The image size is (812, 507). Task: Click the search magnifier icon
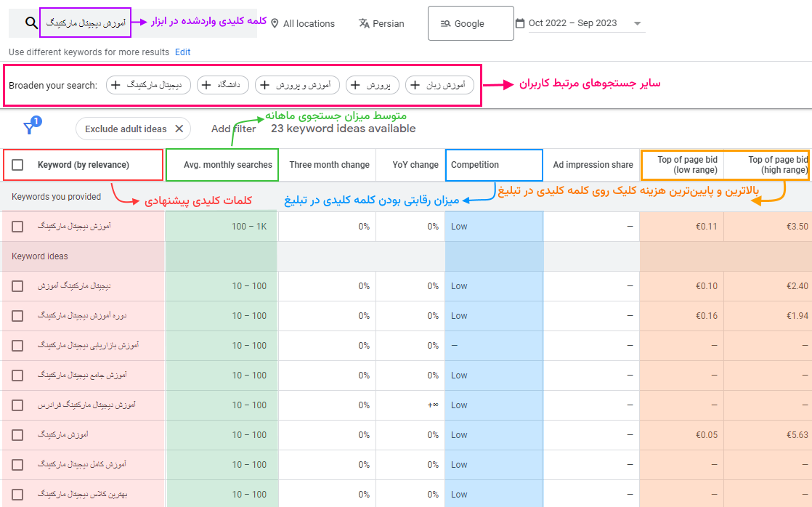31,23
